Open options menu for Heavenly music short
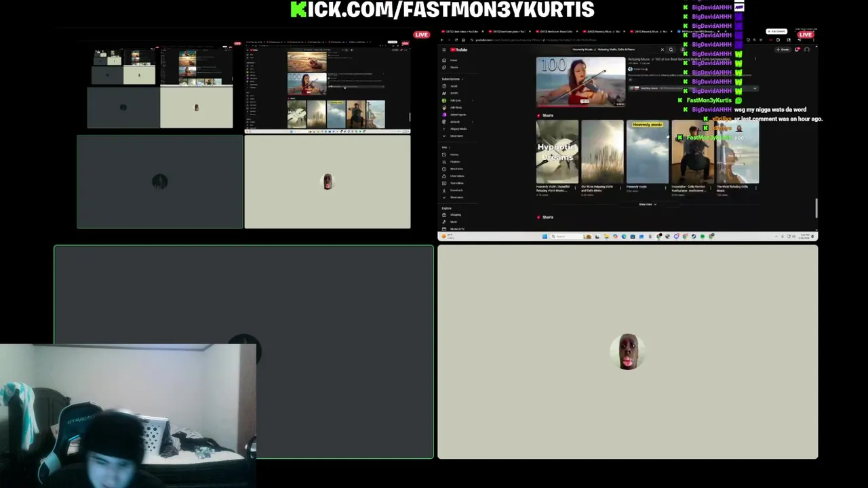 pos(666,188)
